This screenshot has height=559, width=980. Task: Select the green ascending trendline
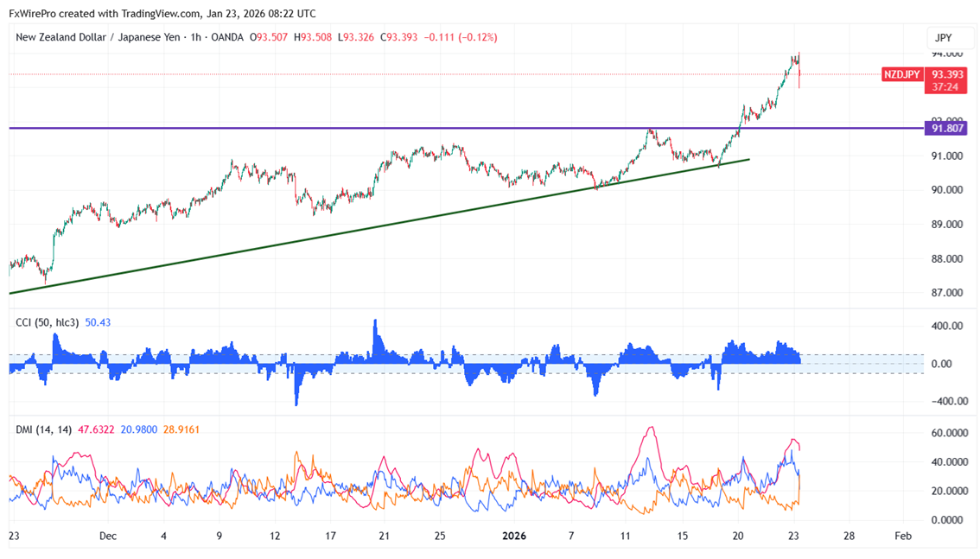coord(379,226)
